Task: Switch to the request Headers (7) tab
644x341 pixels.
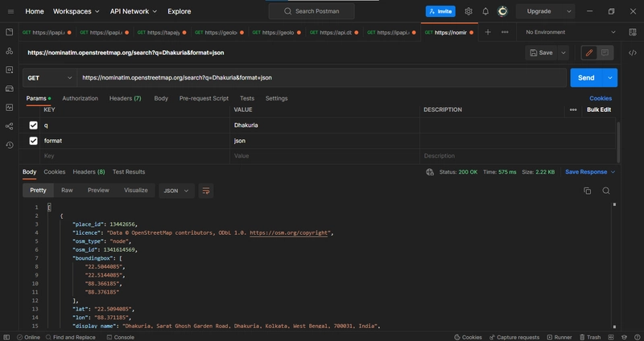Action: (126, 98)
